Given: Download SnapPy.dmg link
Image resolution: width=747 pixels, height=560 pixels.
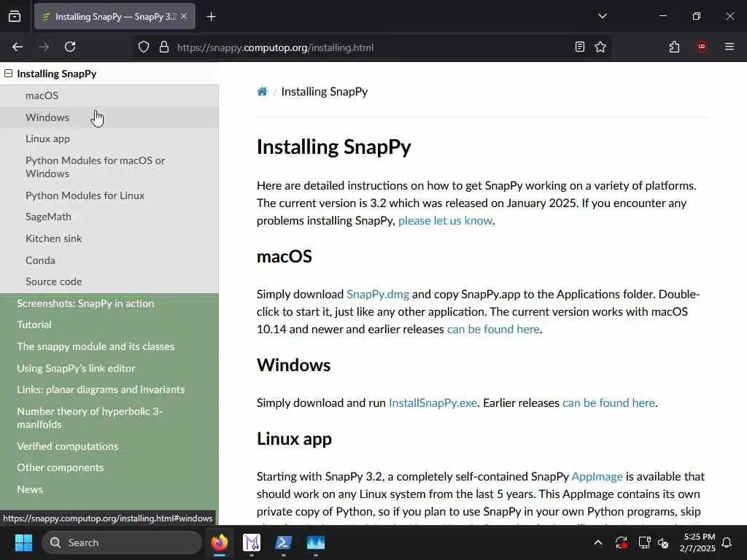Looking at the screenshot, I should pos(378,295).
